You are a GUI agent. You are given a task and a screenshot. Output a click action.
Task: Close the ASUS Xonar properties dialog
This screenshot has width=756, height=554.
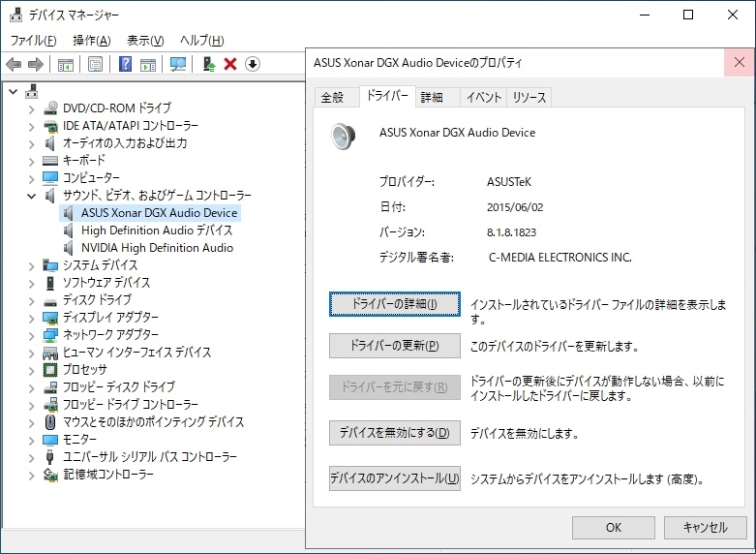pos(740,62)
